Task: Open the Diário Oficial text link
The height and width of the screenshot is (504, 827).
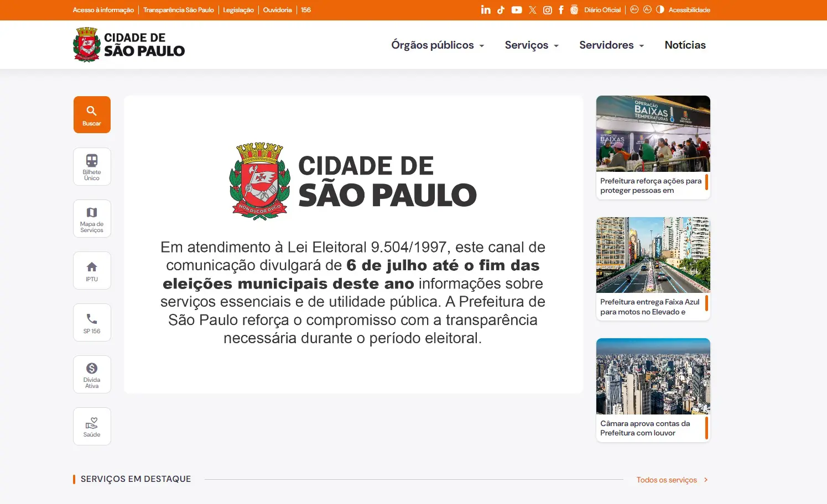Action: click(x=602, y=10)
